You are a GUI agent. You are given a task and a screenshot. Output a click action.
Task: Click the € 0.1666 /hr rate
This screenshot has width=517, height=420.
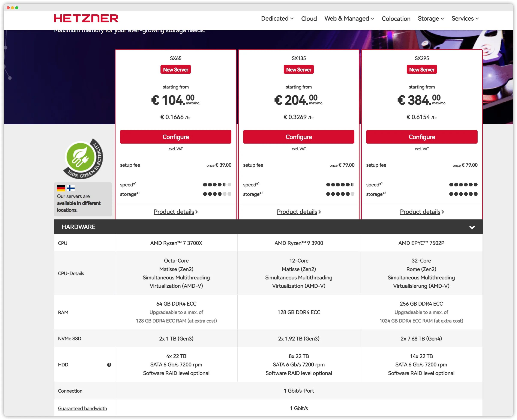click(x=175, y=117)
